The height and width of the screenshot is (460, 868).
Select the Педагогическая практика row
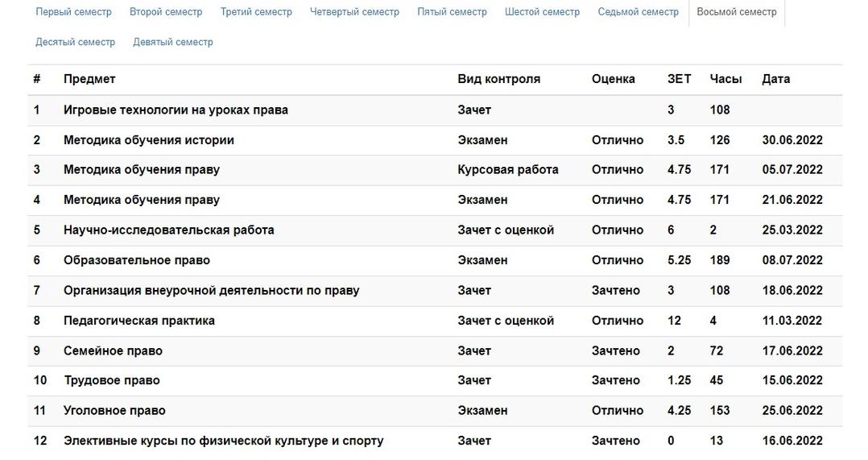pyautogui.click(x=435, y=321)
